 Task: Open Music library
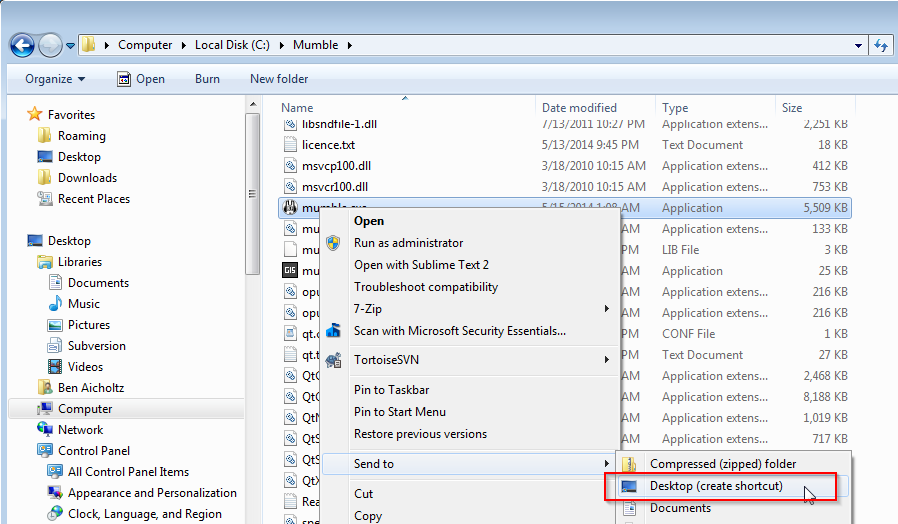click(x=84, y=304)
